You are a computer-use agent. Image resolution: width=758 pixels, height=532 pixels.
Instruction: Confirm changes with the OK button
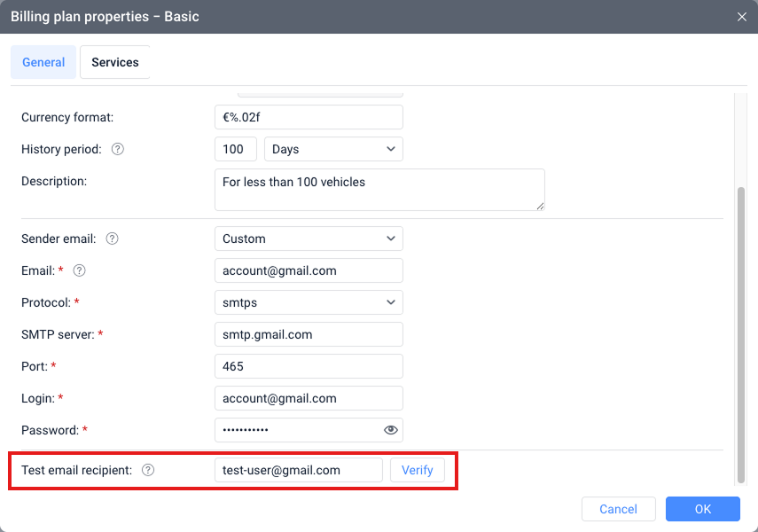click(702, 509)
